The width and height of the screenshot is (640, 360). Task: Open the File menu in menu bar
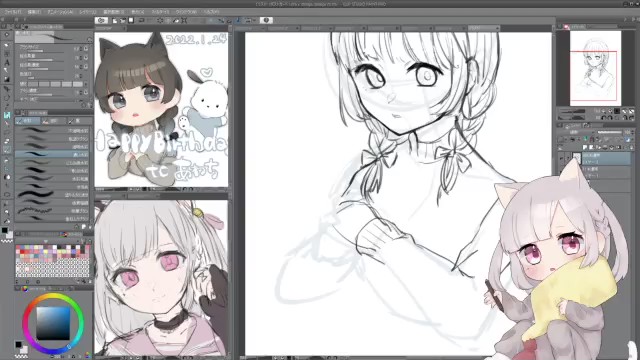(13, 12)
